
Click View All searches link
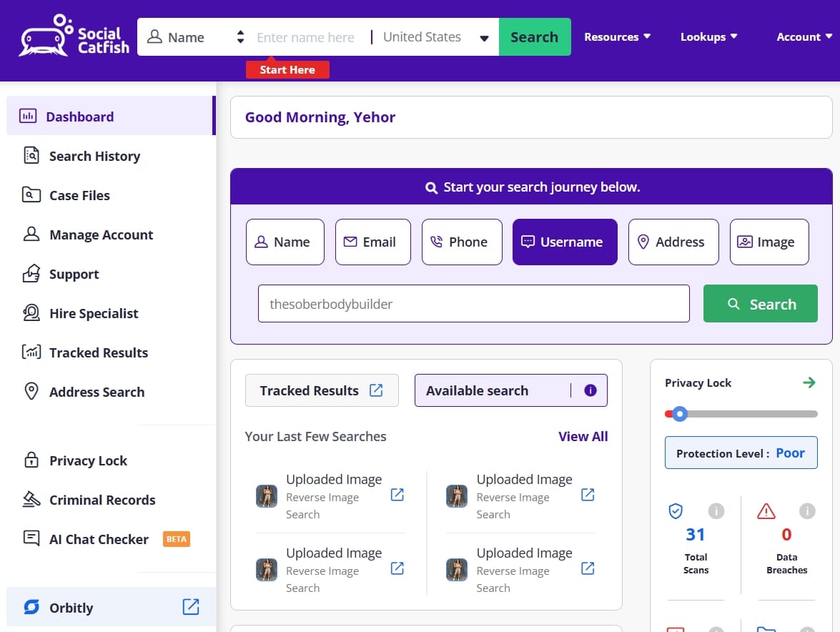coord(583,437)
